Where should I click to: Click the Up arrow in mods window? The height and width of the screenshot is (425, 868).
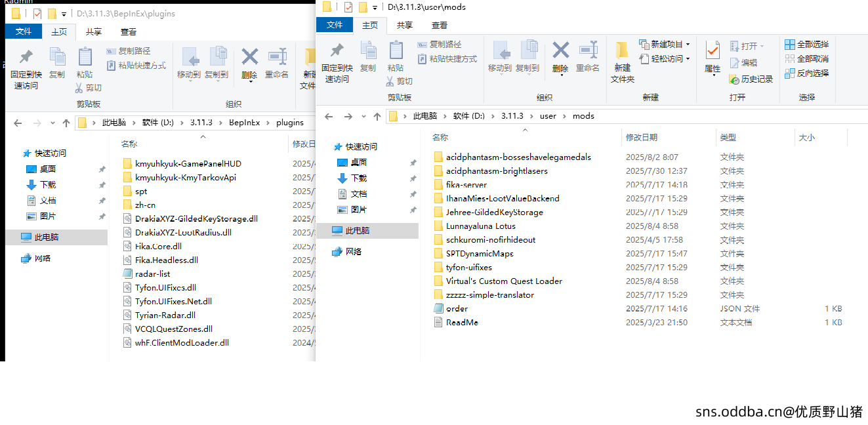377,116
